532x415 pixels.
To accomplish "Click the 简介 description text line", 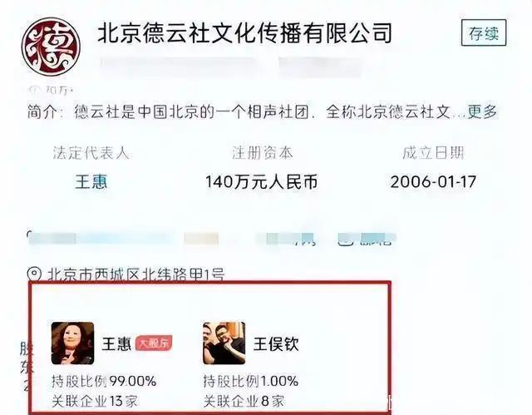I will tap(262, 112).
